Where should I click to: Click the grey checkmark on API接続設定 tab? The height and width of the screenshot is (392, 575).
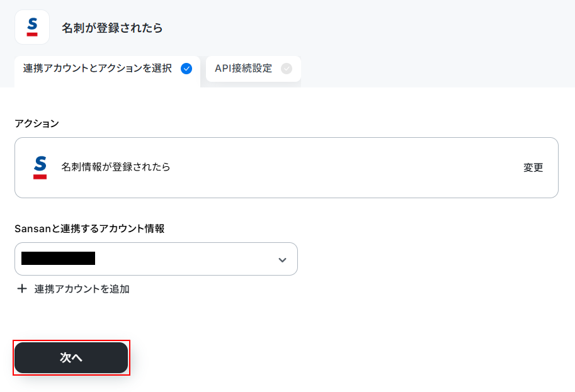pos(287,69)
